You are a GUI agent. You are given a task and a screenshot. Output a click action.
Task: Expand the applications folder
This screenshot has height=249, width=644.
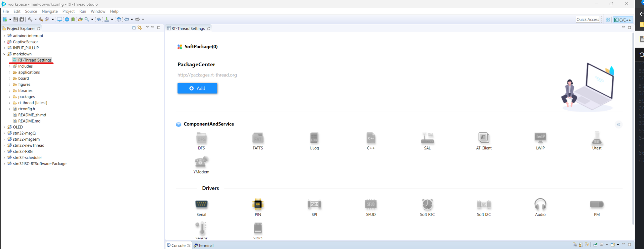coord(10,73)
